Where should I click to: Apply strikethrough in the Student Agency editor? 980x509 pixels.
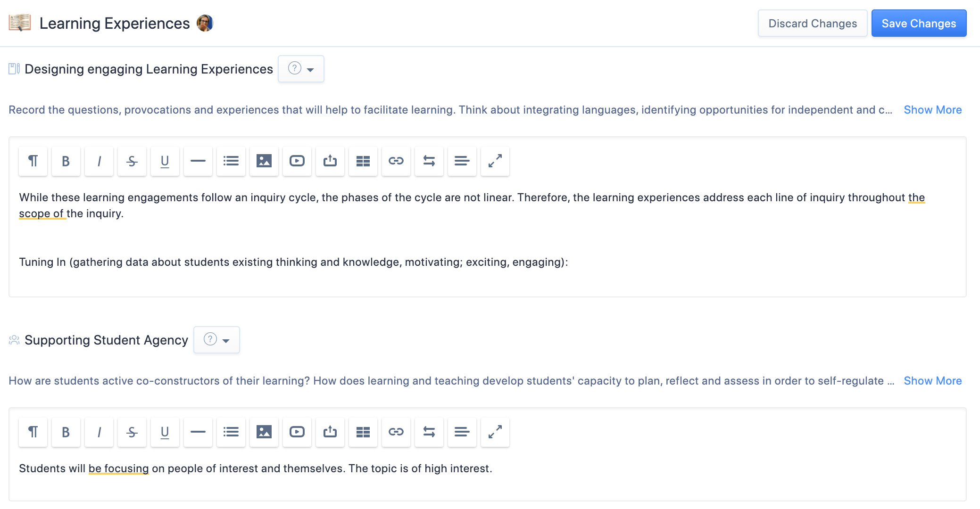pos(132,432)
